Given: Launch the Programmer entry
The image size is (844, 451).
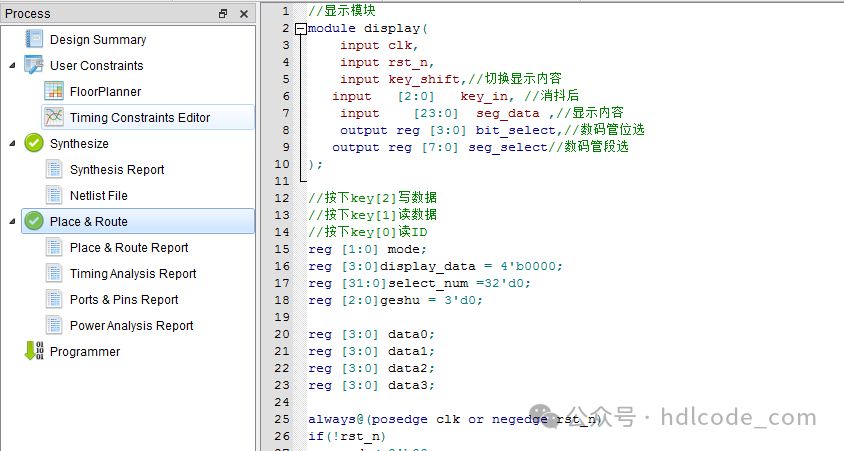Looking at the screenshot, I should 85,351.
